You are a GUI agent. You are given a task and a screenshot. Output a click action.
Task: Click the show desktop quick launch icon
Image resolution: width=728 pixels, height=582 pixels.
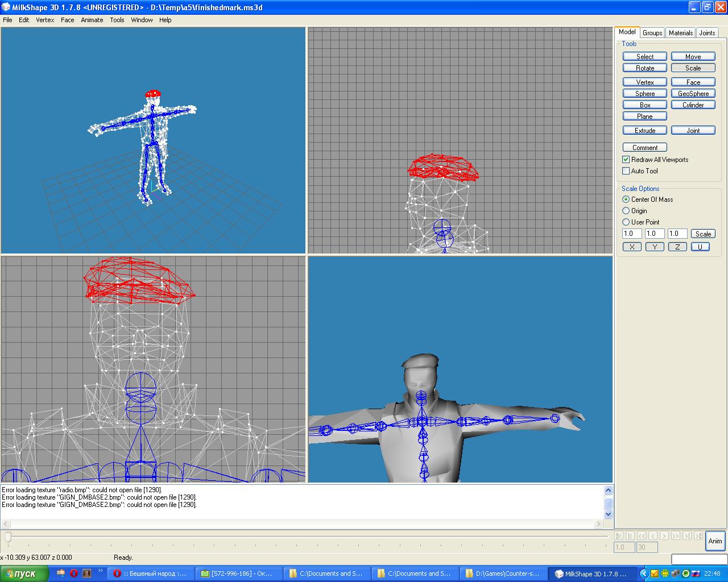pyautogui.click(x=61, y=573)
